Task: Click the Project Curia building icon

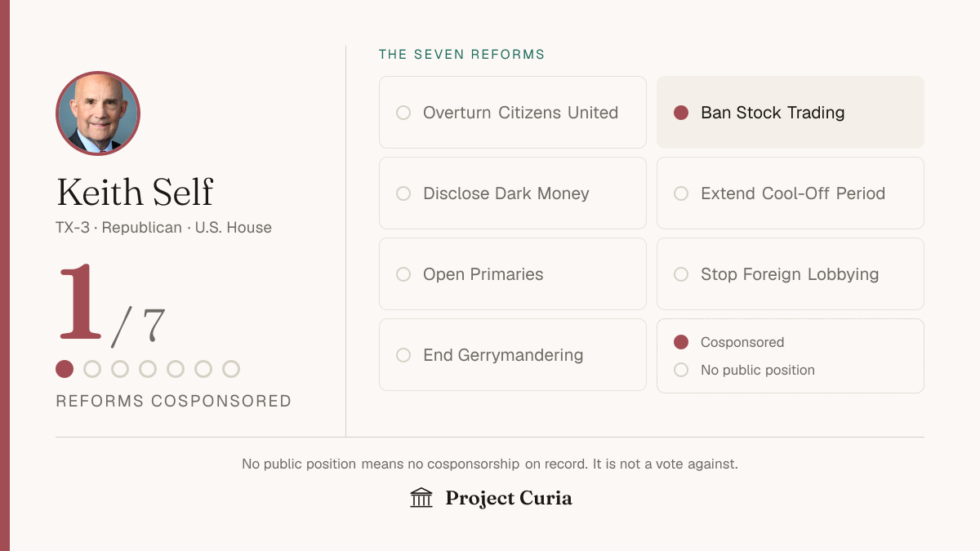Action: click(421, 498)
